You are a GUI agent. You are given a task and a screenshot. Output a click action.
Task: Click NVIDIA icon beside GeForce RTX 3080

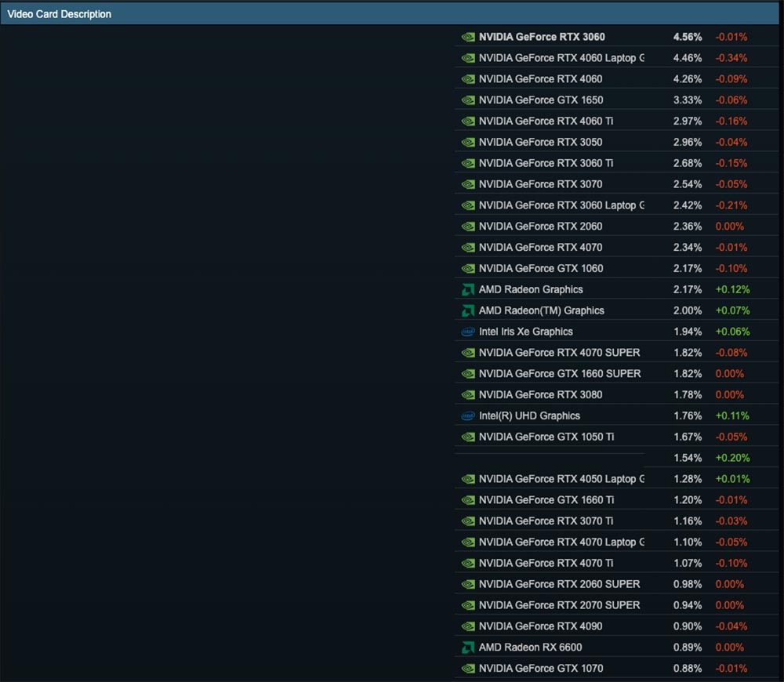[x=468, y=394]
